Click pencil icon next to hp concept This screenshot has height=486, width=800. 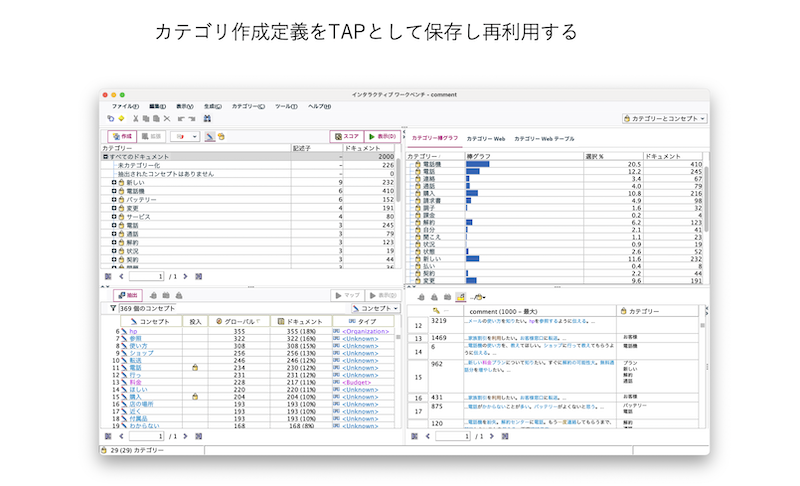[124, 331]
